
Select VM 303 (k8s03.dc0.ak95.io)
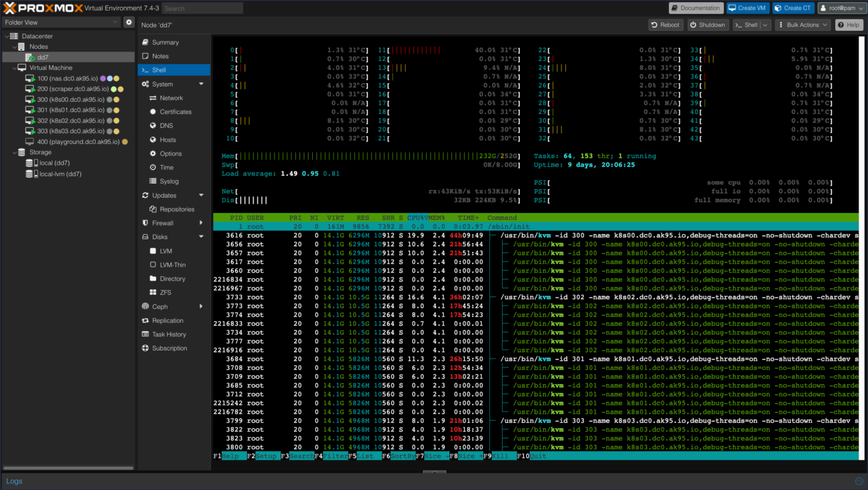[68, 131]
